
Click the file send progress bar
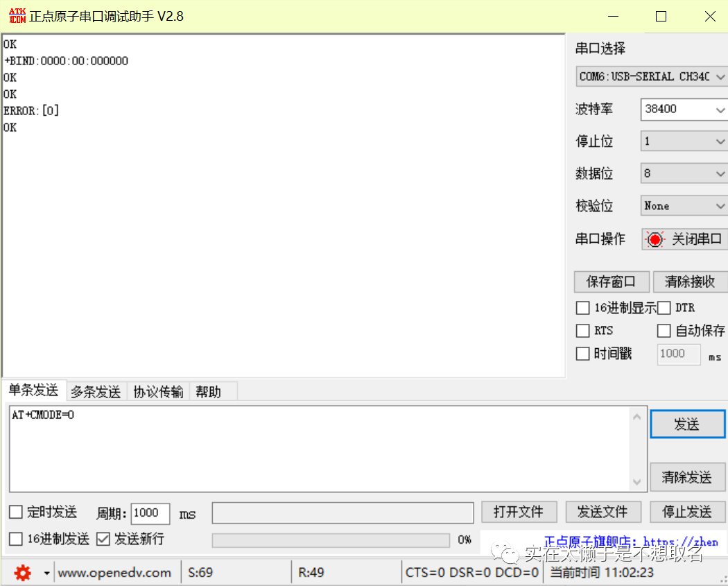pos(331,540)
